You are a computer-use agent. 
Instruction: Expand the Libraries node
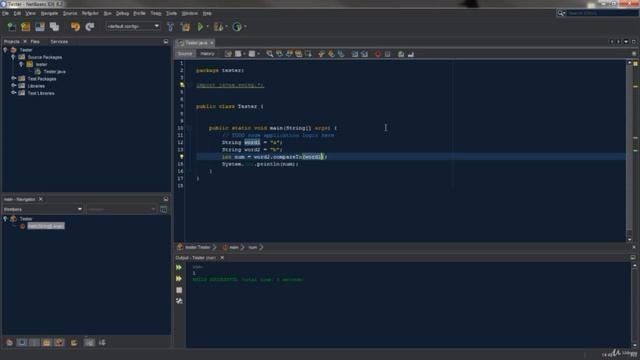(13, 86)
